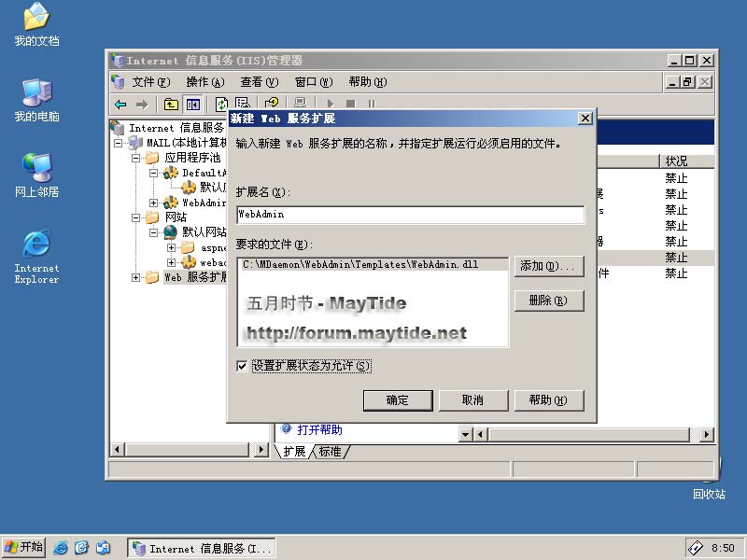
Task: Click right arrow of details pane scrollbar
Action: [707, 434]
